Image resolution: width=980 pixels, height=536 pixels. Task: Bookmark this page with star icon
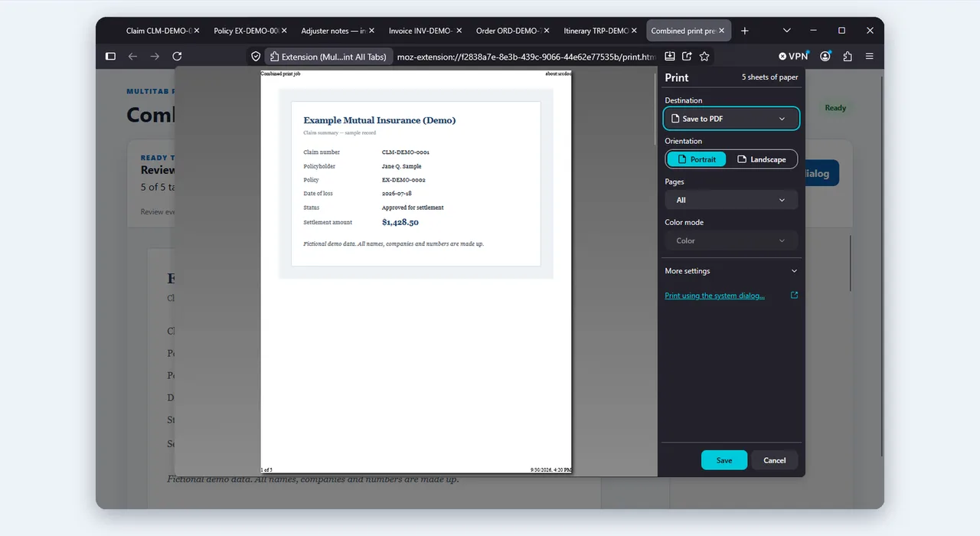tap(704, 56)
